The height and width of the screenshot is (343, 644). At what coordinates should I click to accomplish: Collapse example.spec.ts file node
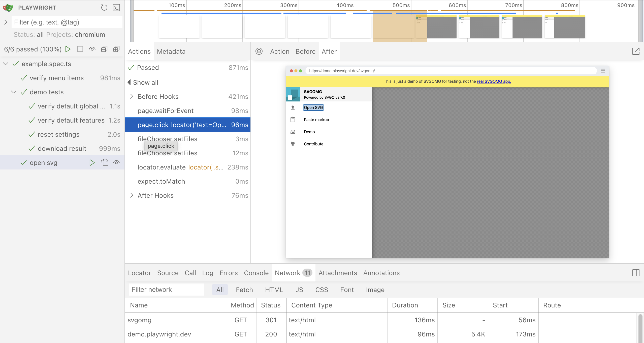click(x=6, y=64)
